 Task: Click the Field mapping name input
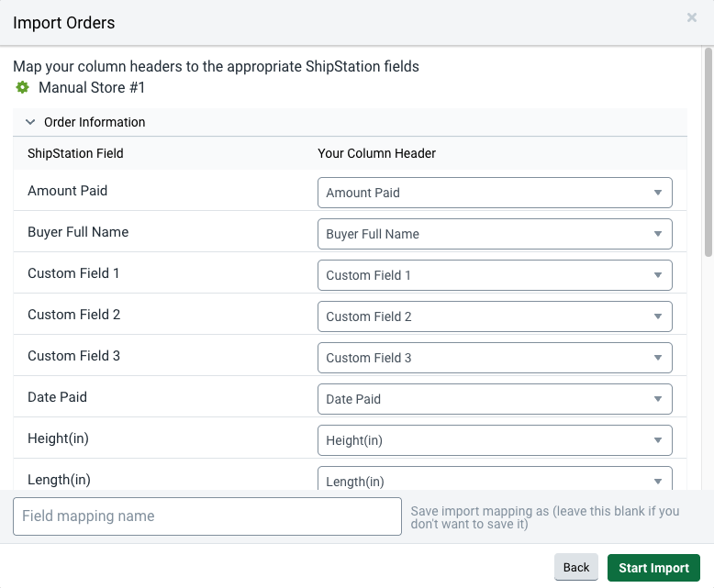(x=207, y=516)
